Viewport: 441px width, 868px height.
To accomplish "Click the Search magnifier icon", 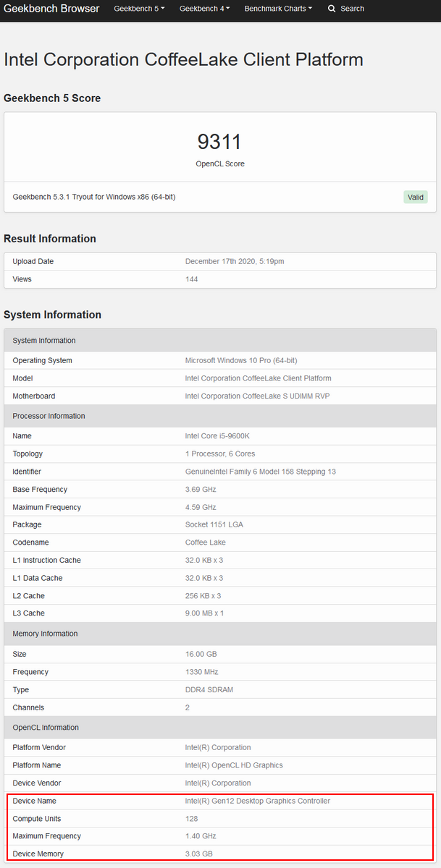I will pyautogui.click(x=332, y=9).
